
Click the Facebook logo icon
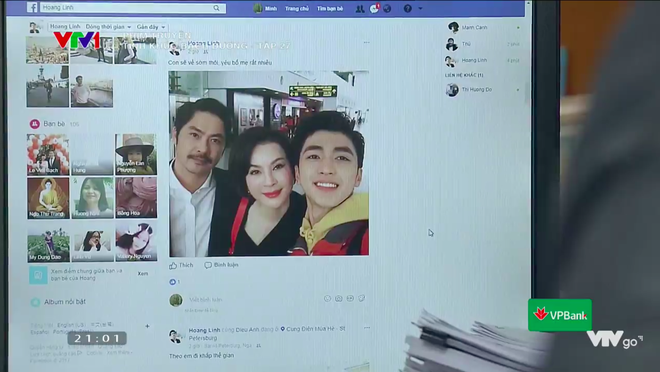click(32, 8)
